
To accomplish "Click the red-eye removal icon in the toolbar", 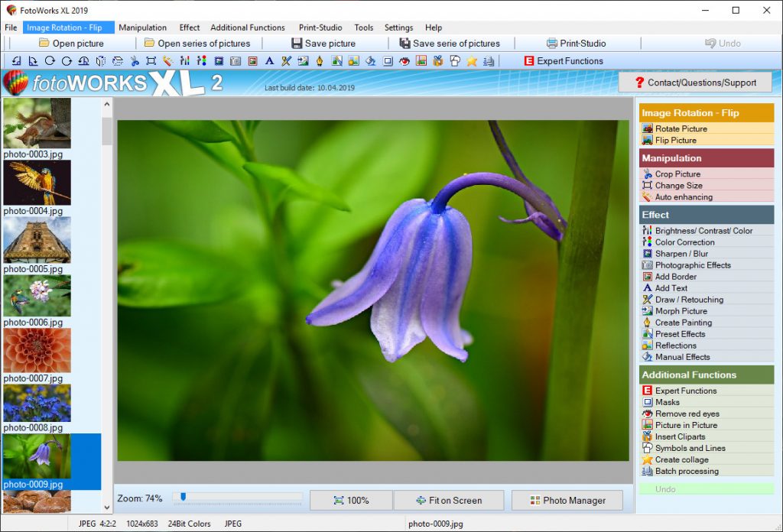I will (x=404, y=60).
